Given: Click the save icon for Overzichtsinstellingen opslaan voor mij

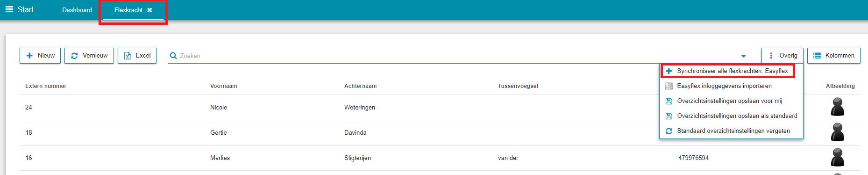Looking at the screenshot, I should [669, 101].
